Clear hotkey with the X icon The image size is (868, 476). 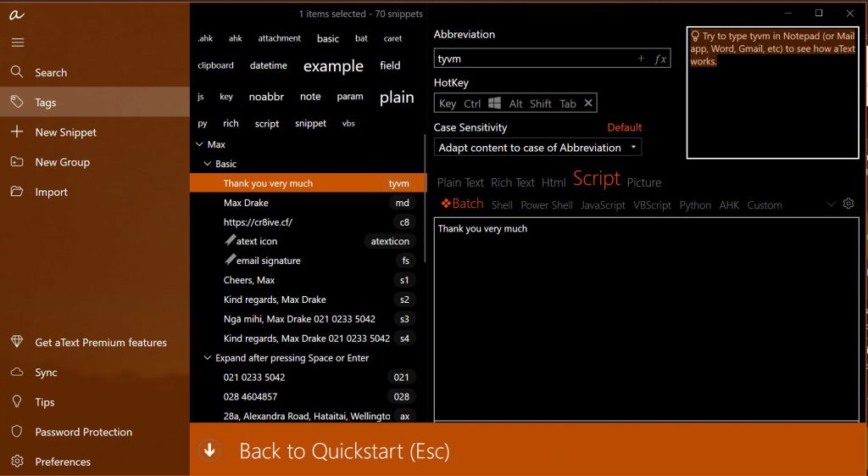click(588, 104)
